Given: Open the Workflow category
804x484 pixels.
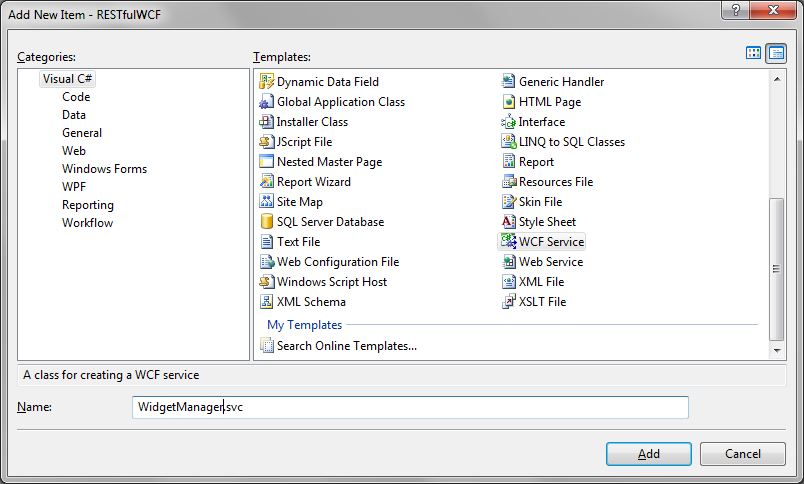Looking at the screenshot, I should (x=88, y=223).
